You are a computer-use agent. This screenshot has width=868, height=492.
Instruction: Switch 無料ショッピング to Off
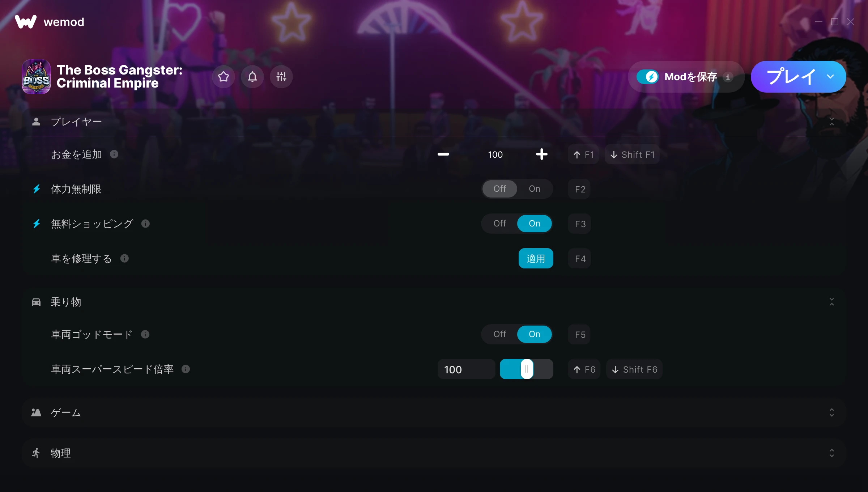500,224
